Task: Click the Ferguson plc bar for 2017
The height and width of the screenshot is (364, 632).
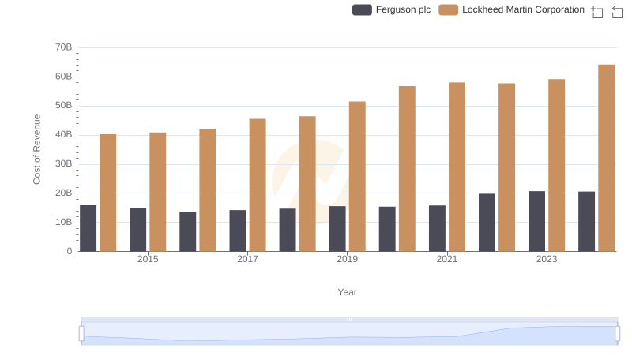Action: pyautogui.click(x=238, y=231)
